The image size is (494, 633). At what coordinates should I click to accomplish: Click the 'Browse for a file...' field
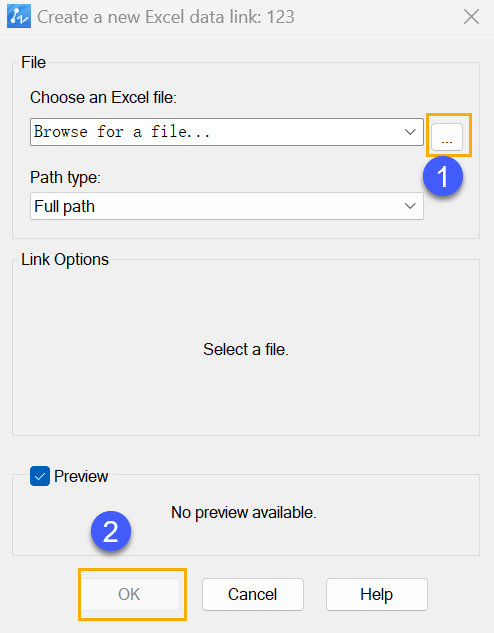pyautogui.click(x=227, y=132)
